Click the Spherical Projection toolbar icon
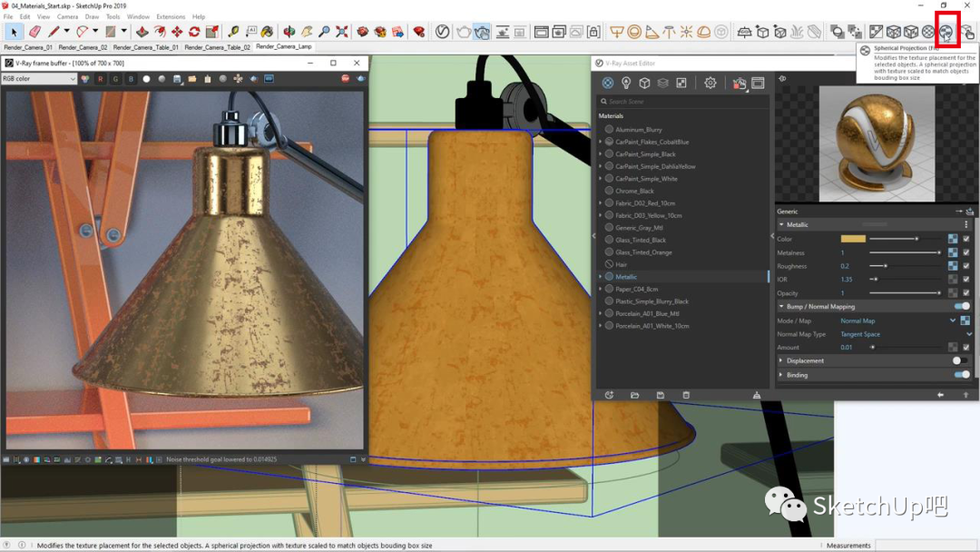 (946, 33)
